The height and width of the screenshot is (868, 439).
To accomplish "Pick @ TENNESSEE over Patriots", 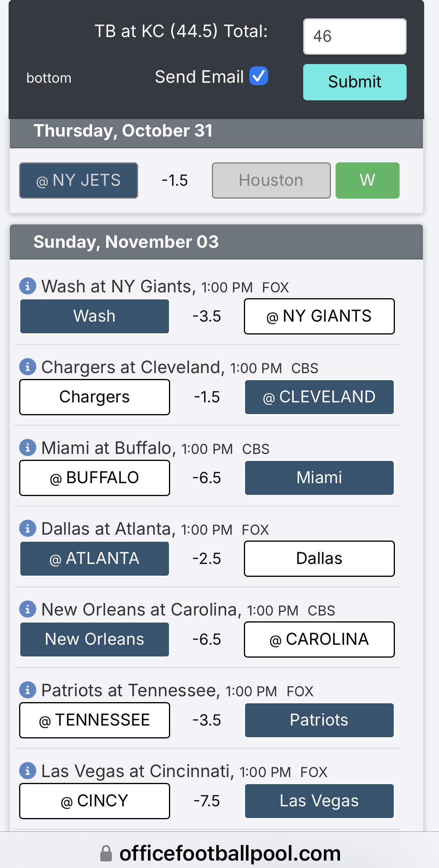I will (94, 720).
